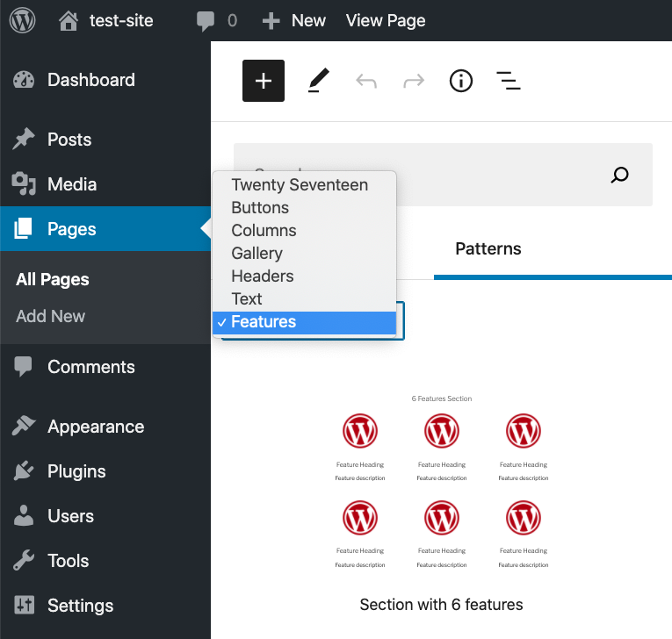This screenshot has height=639, width=672.
Task: Click the Add New pages link
Action: (x=50, y=316)
